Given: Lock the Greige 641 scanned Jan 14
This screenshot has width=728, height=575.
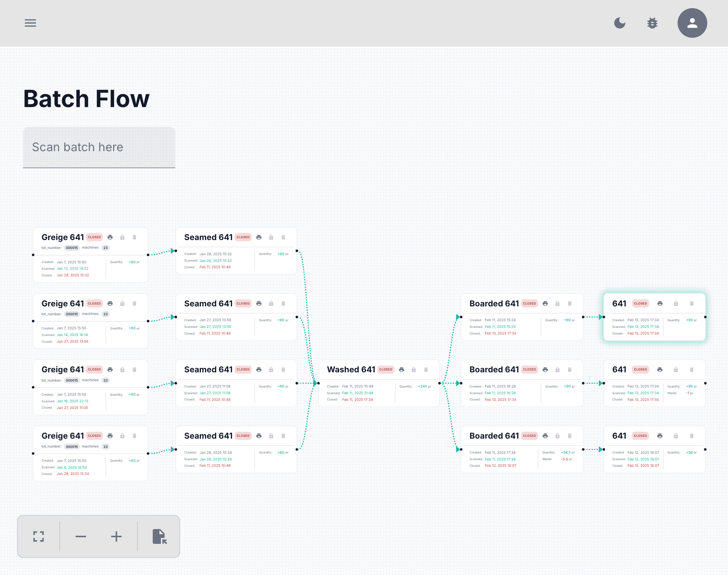Looking at the screenshot, I should [122, 303].
